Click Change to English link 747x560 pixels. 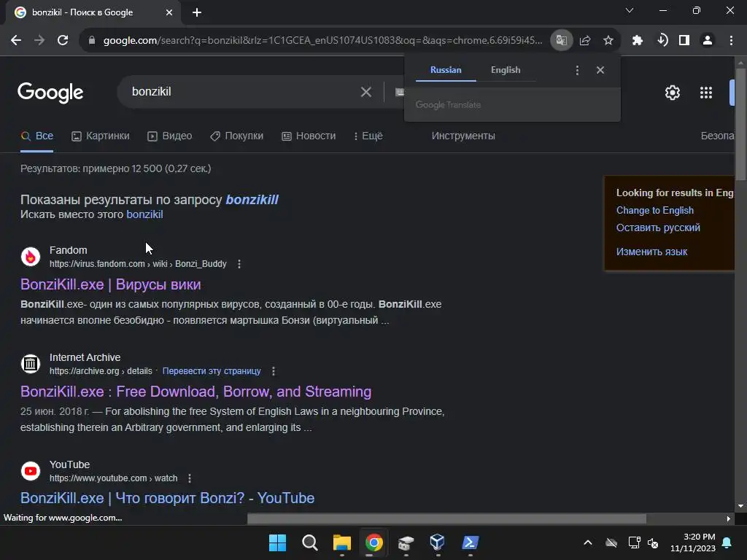(655, 211)
